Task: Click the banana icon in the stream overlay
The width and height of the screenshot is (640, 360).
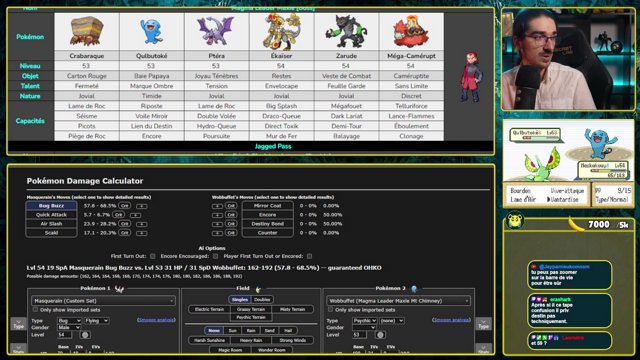Action: [x=577, y=224]
